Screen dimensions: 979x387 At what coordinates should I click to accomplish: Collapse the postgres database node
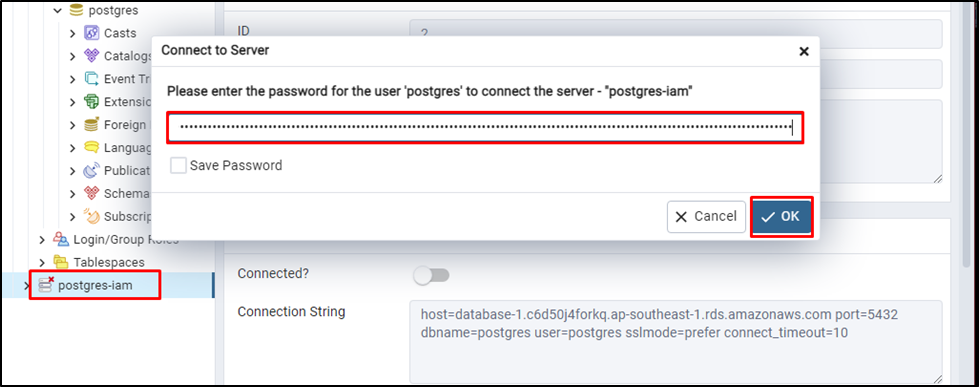point(57,11)
